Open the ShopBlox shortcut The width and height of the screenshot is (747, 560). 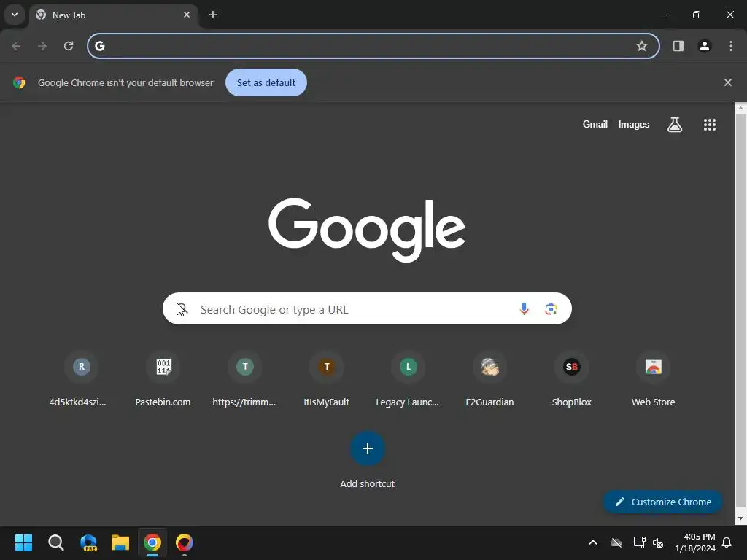point(572,379)
